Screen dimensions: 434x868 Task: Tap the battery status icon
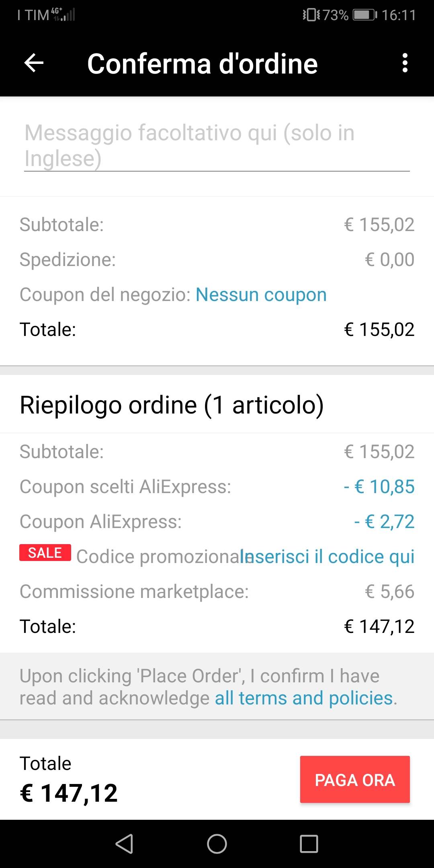pyautogui.click(x=364, y=15)
